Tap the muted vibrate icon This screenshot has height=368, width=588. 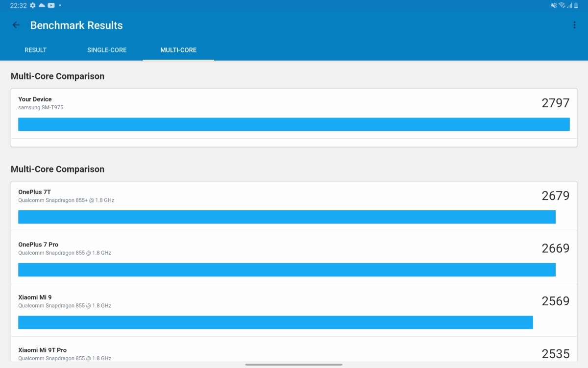click(x=554, y=5)
